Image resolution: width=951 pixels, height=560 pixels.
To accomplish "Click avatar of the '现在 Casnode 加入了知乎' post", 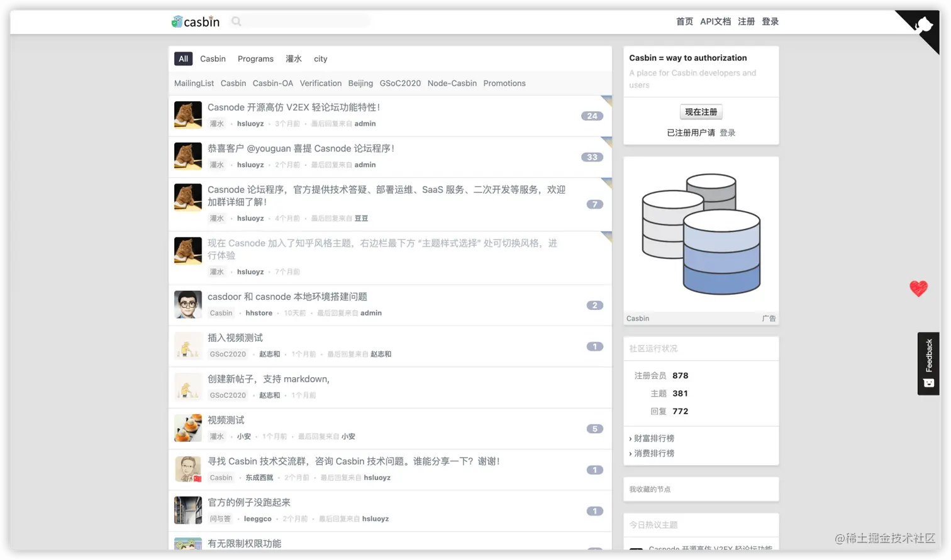I will [188, 251].
